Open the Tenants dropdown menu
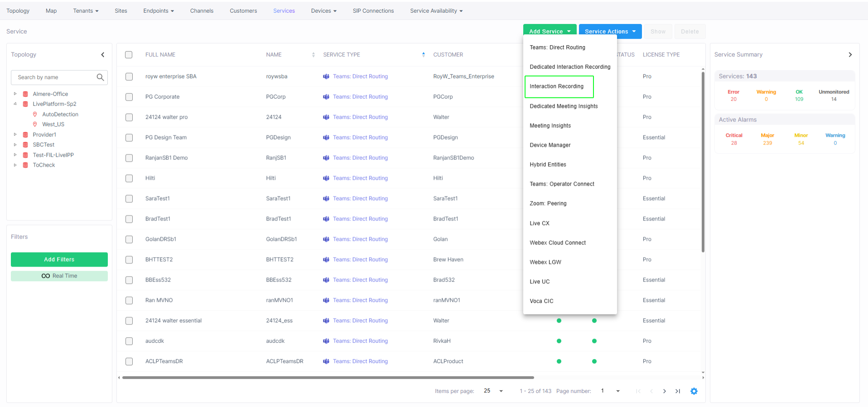 86,11
